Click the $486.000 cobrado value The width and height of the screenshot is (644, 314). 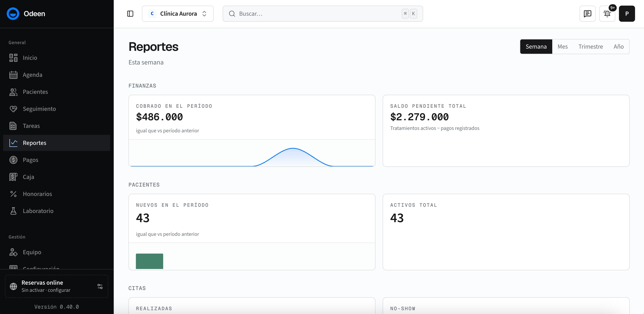(x=159, y=117)
